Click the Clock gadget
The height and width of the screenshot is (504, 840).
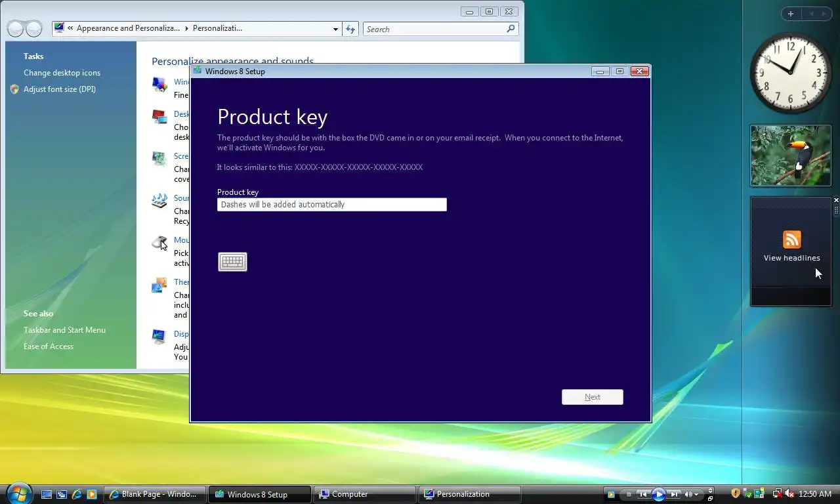(791, 73)
